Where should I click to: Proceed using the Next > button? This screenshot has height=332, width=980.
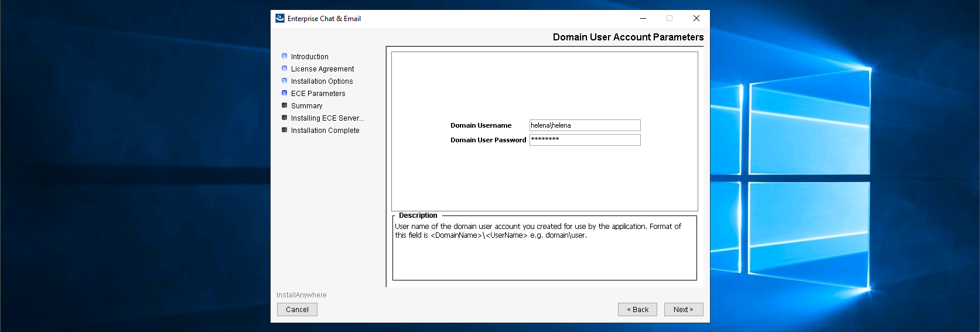[683, 310]
